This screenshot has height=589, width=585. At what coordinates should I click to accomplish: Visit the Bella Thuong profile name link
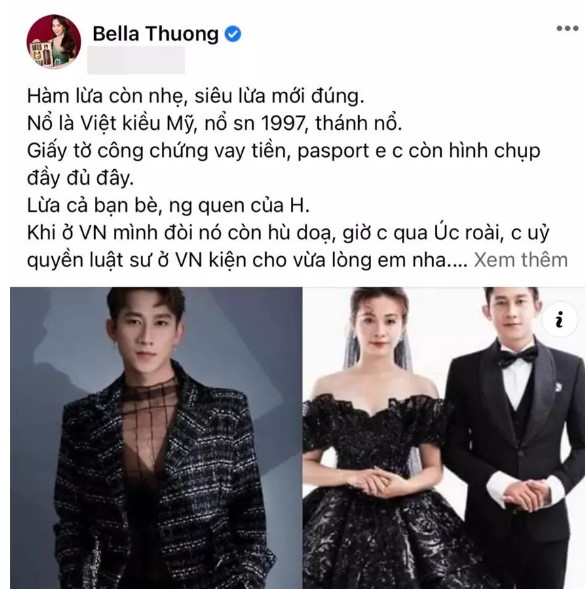tap(155, 34)
